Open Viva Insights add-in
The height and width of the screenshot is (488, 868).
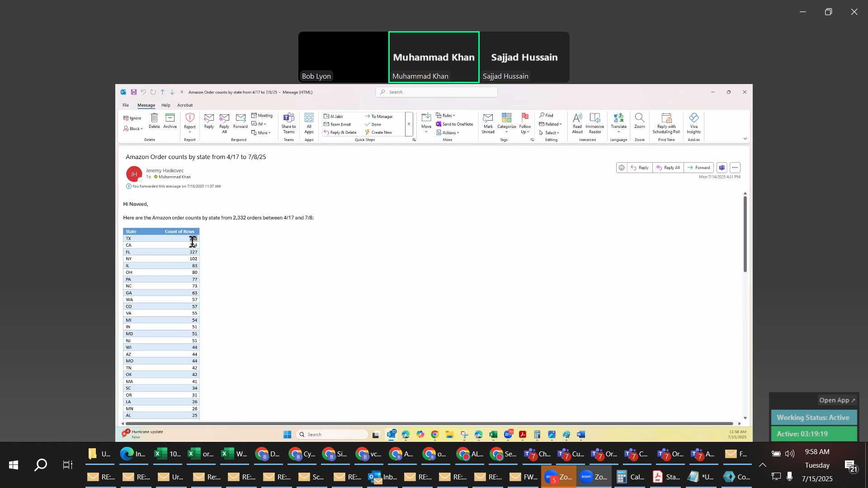[x=694, y=123]
